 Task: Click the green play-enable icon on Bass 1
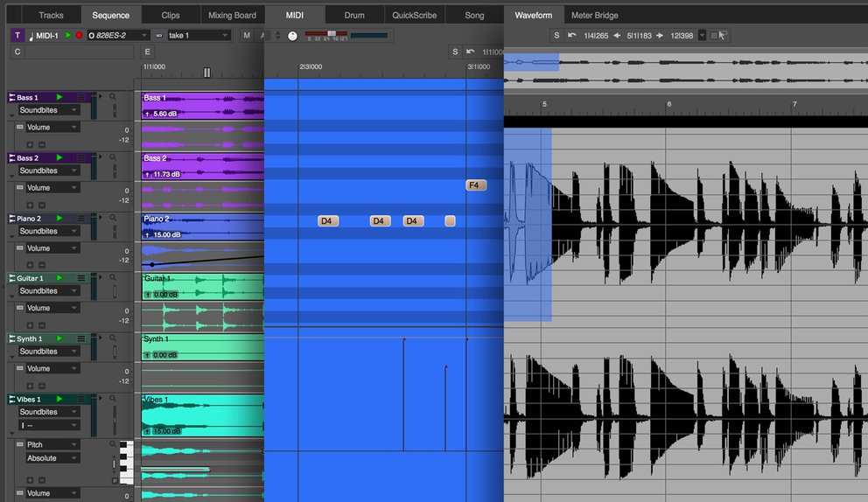point(59,97)
